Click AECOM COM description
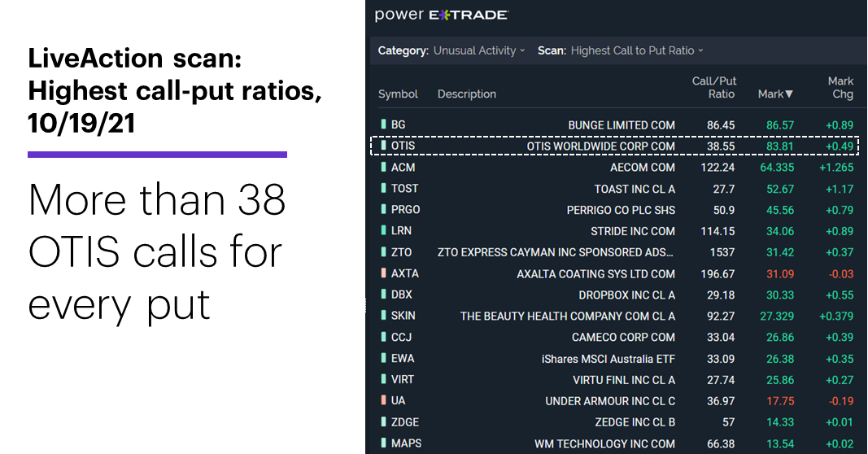 pos(642,168)
